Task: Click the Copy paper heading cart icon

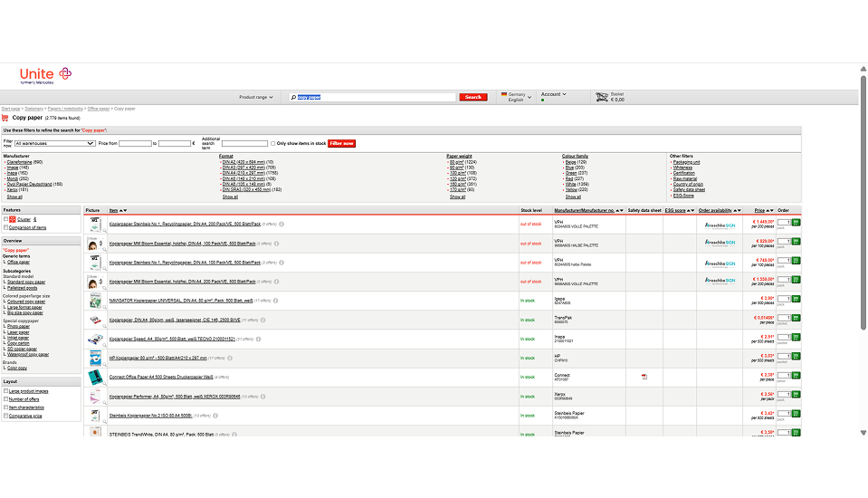Action: (5, 118)
